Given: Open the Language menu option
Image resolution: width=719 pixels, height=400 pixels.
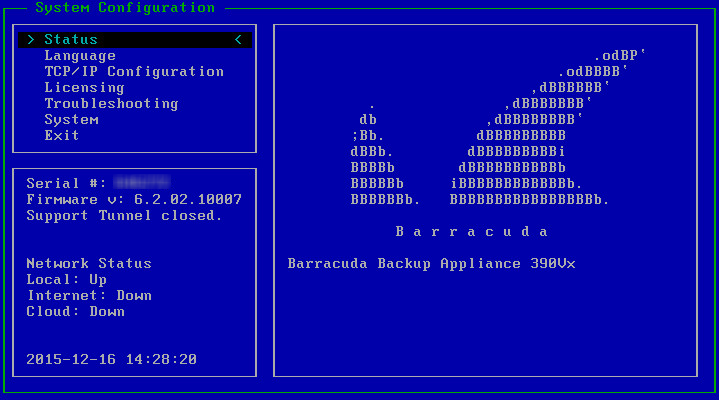Looking at the screenshot, I should [80, 56].
